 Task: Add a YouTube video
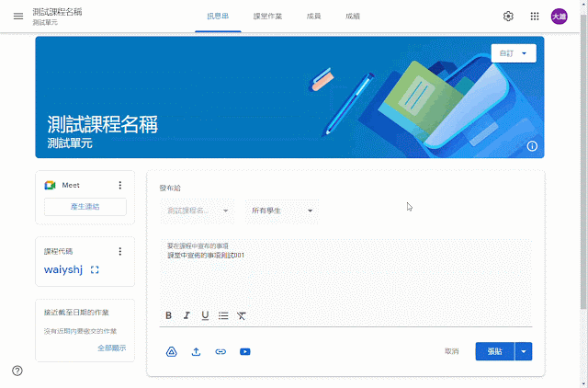pos(245,351)
